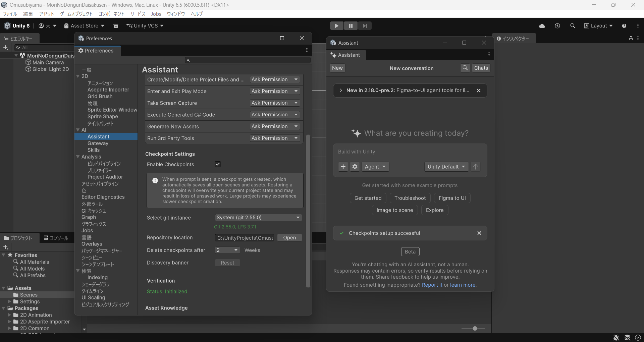Click the New conversation button

337,68
